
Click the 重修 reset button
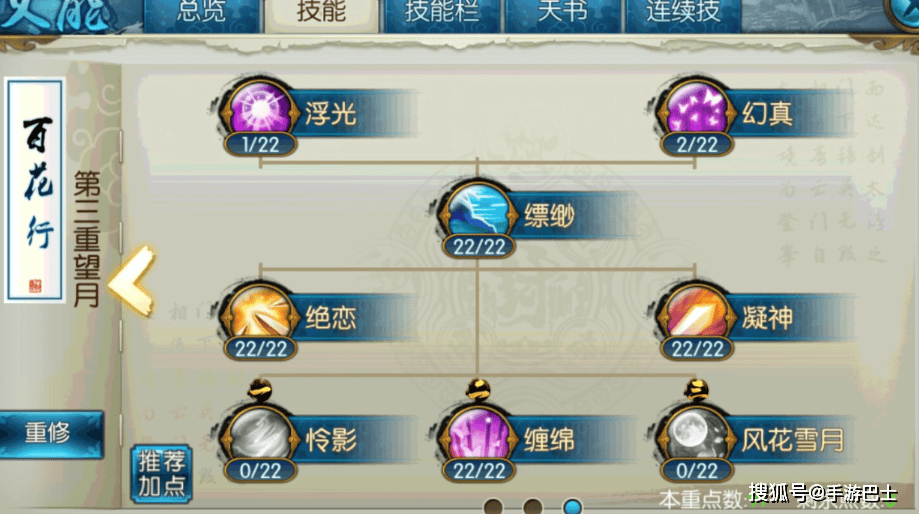point(50,434)
